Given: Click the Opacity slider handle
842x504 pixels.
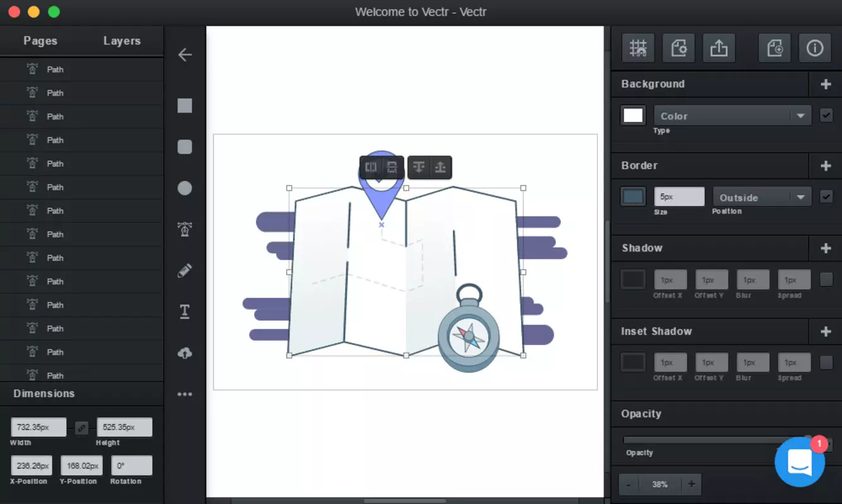Looking at the screenshot, I should pos(807,439).
